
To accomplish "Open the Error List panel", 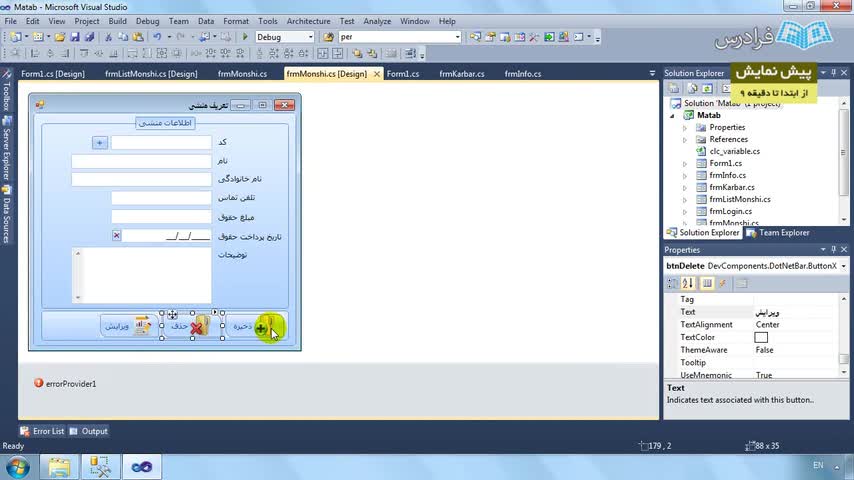I will (42, 431).
